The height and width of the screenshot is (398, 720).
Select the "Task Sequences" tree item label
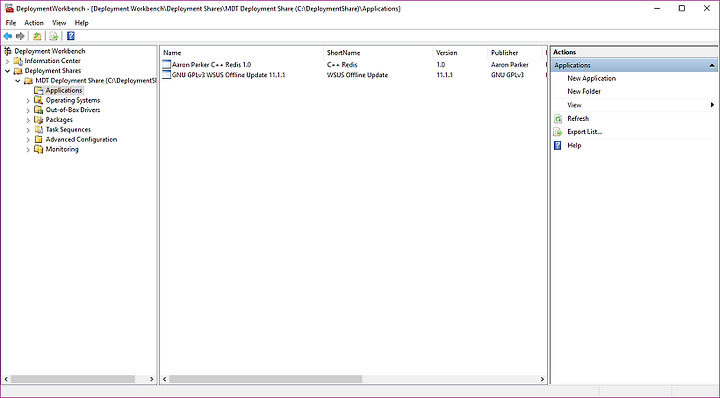(x=68, y=129)
